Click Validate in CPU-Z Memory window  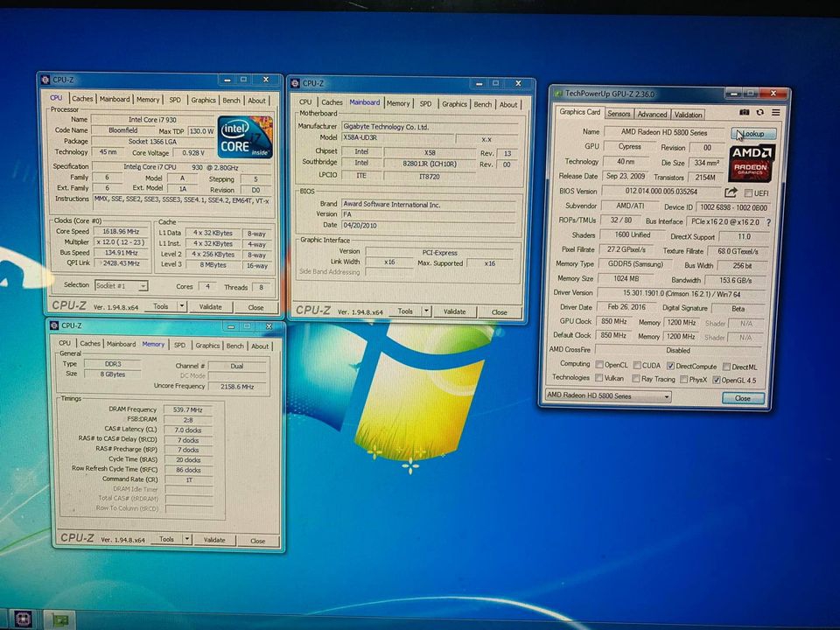click(x=214, y=540)
